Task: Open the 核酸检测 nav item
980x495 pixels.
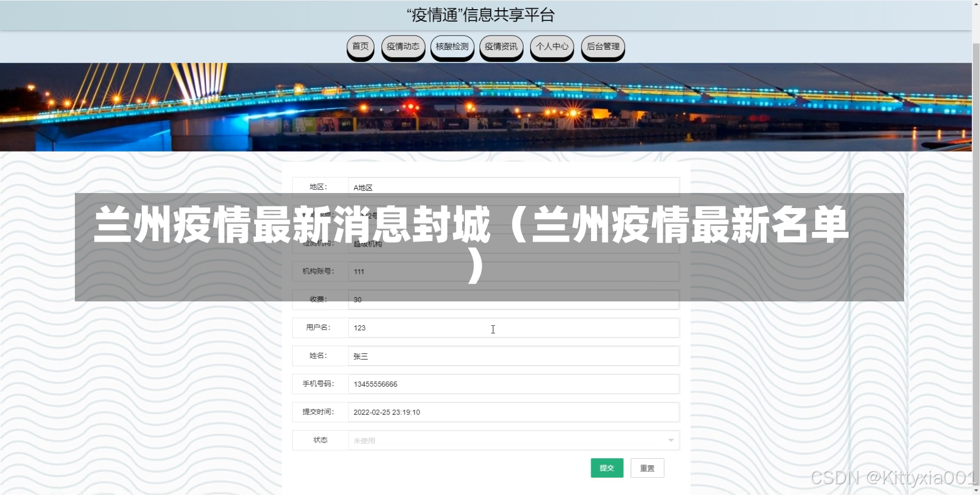Action: click(x=452, y=47)
